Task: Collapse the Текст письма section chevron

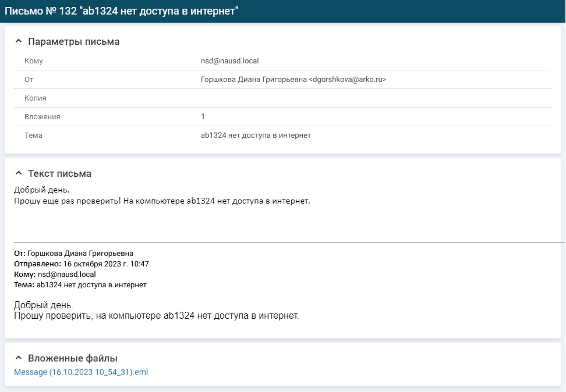Action: tap(19, 173)
